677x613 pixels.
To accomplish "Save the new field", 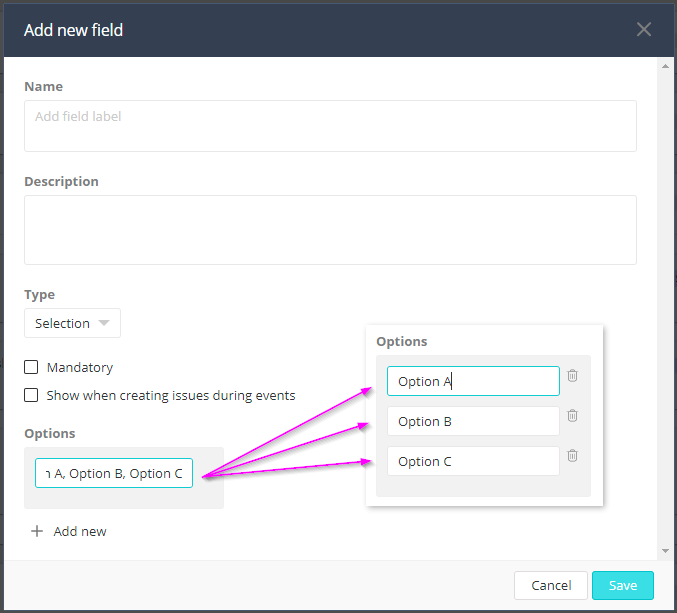I will pyautogui.click(x=622, y=585).
